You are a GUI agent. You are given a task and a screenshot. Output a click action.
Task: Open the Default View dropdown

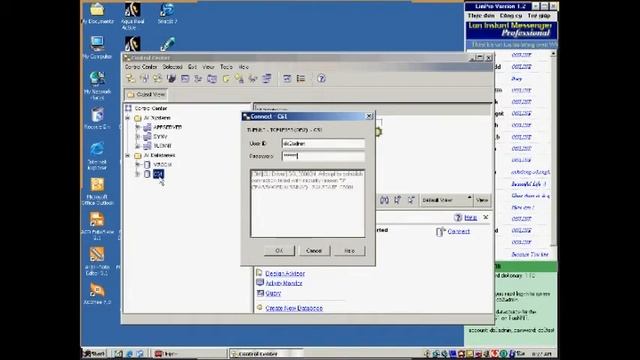click(x=446, y=200)
